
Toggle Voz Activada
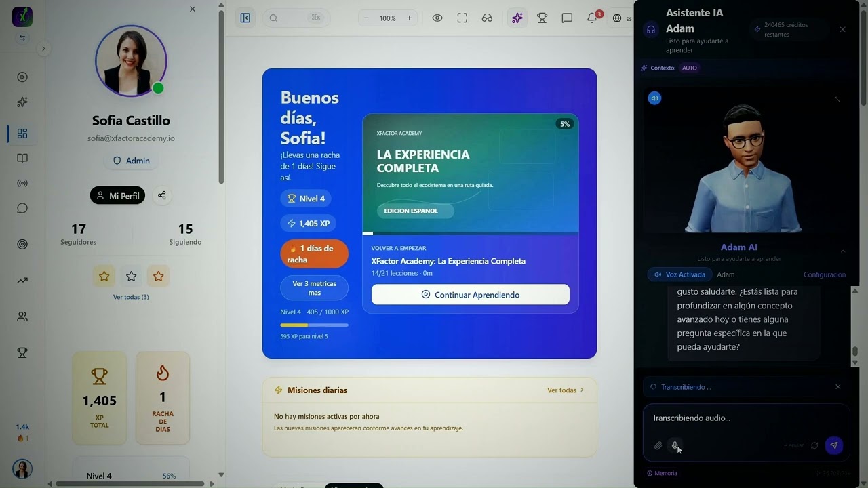(679, 274)
